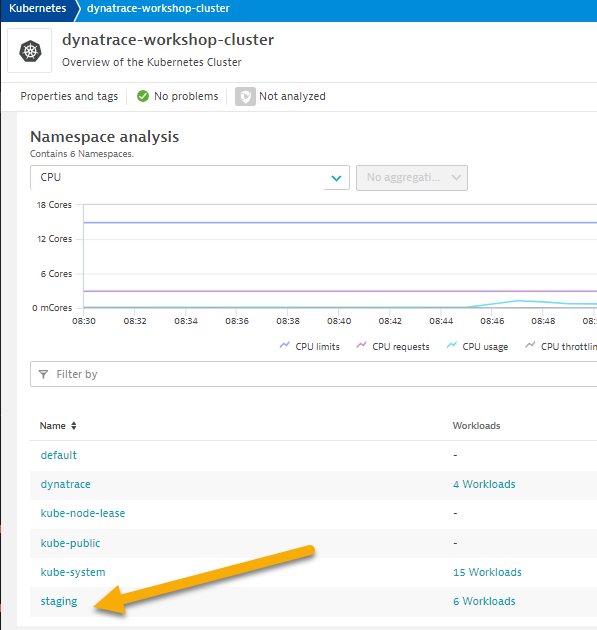Screen dimensions: 597x630
Task: Go to Kubernetes breadcrumb item
Action: (38, 8)
